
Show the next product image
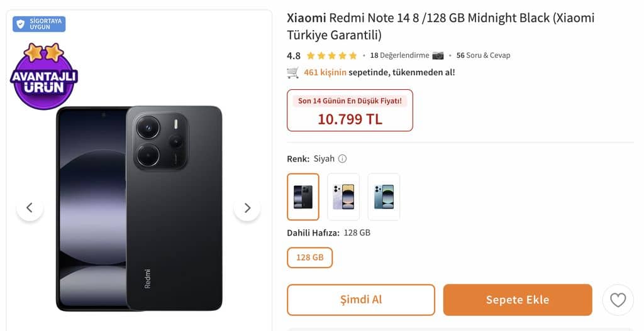tap(247, 208)
